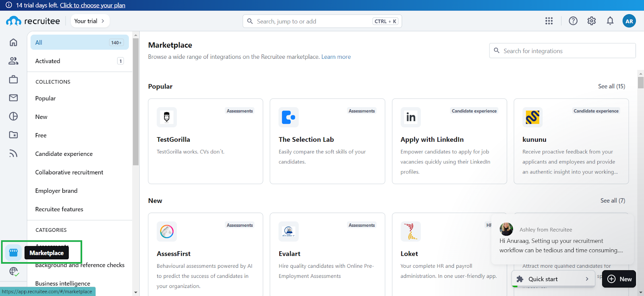644x296 pixels.
Task: Open the apps grid icon in header
Action: pyautogui.click(x=549, y=21)
